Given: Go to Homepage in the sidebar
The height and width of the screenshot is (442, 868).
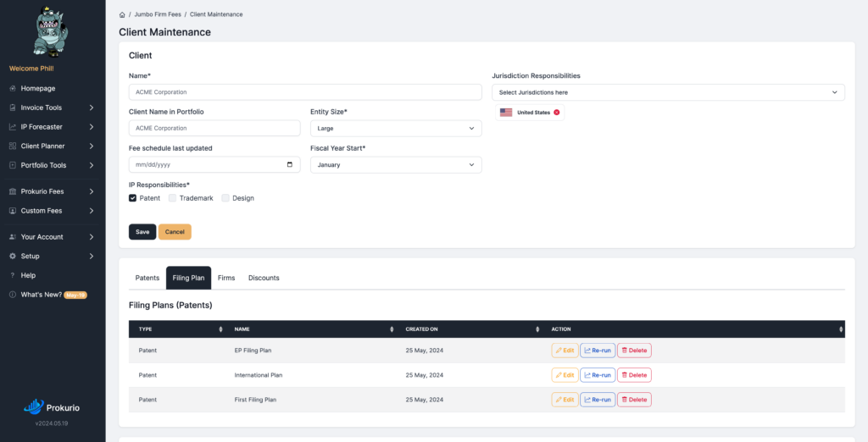Looking at the screenshot, I should [38, 89].
